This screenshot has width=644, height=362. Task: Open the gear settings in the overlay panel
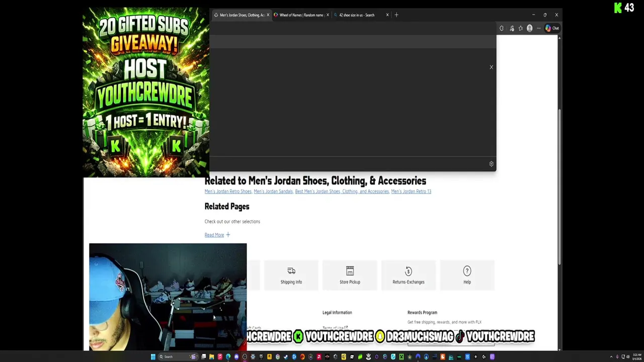[491, 163]
